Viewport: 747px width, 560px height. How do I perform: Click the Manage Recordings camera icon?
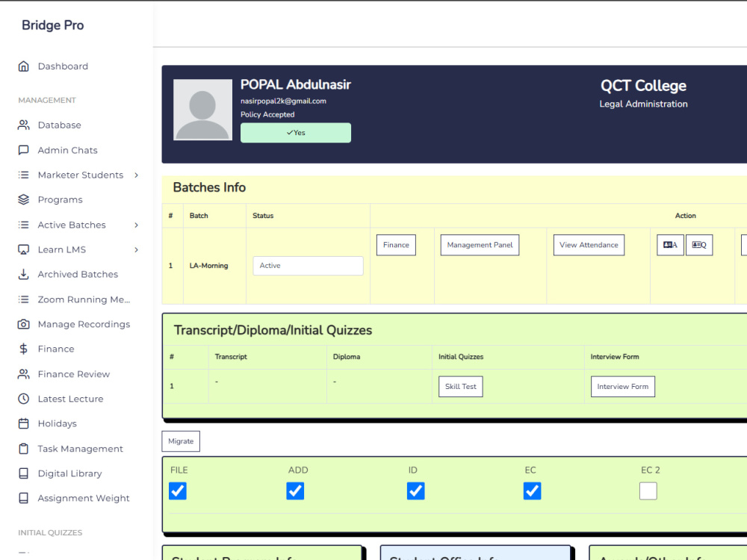(23, 324)
